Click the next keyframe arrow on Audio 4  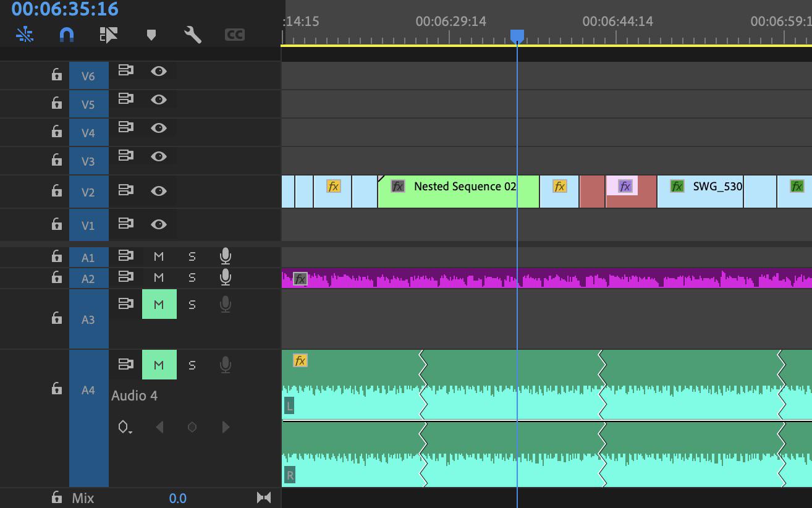pyautogui.click(x=225, y=427)
